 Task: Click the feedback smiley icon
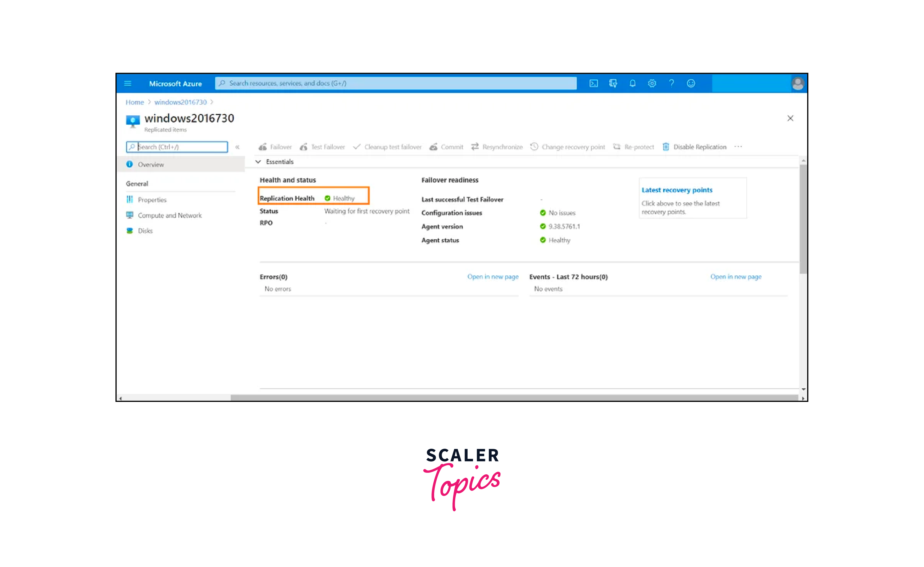[x=691, y=83]
